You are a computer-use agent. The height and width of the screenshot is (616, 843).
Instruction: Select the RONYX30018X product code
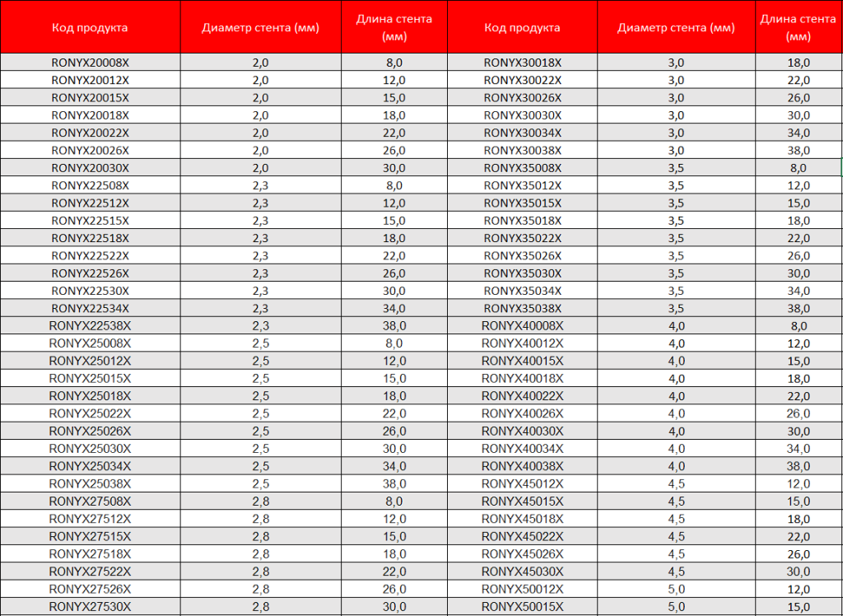(x=523, y=63)
